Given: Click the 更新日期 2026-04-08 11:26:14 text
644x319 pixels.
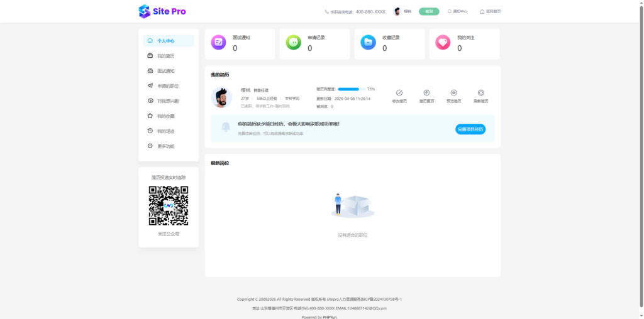Looking at the screenshot, I should (343, 99).
